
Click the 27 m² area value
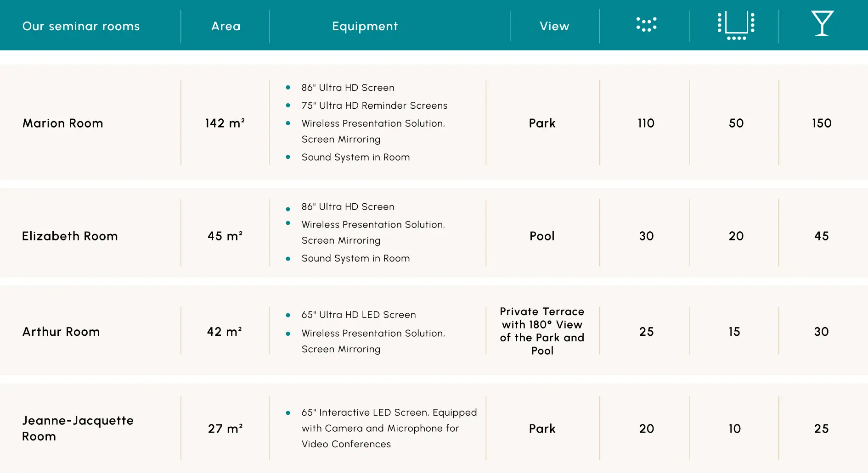click(x=225, y=428)
